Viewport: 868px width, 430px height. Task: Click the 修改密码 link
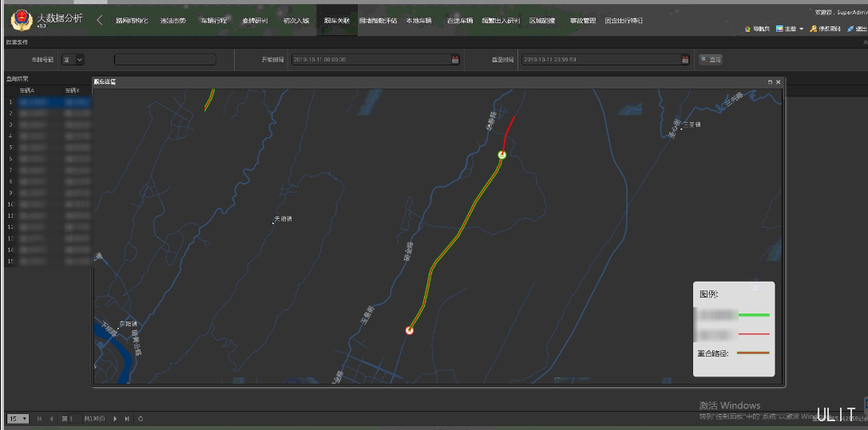pyautogui.click(x=826, y=29)
